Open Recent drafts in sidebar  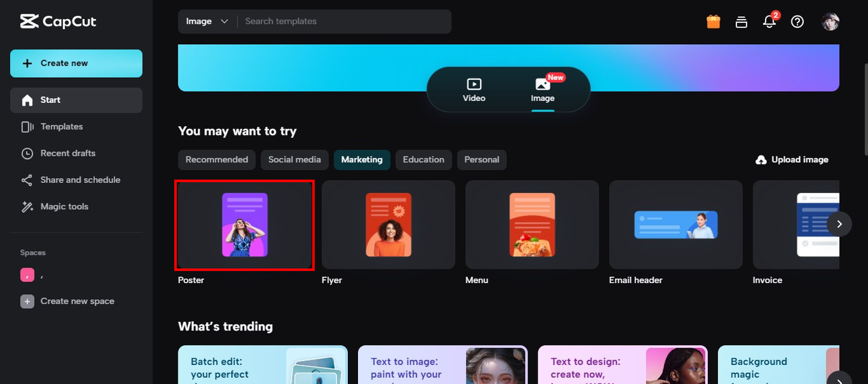tap(76, 153)
